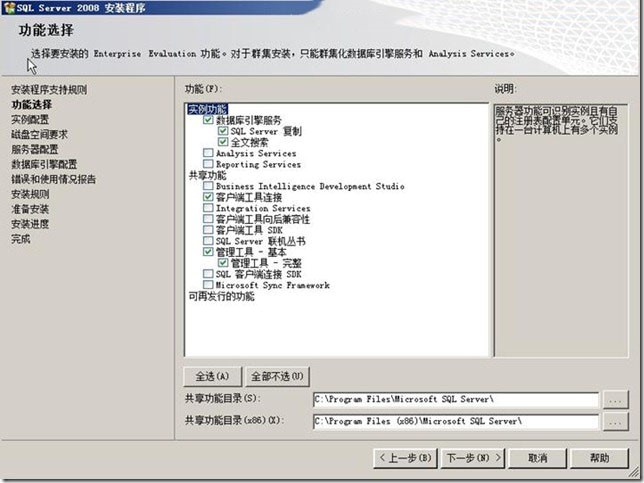This screenshot has width=644, height=483.
Task: Enable Analysis Services checkbox
Action: pos(208,153)
